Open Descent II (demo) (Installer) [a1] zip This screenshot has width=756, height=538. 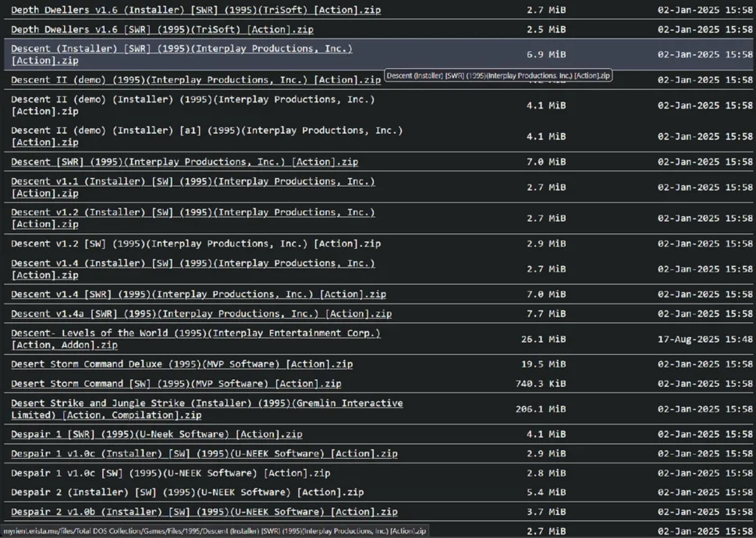[x=207, y=136]
